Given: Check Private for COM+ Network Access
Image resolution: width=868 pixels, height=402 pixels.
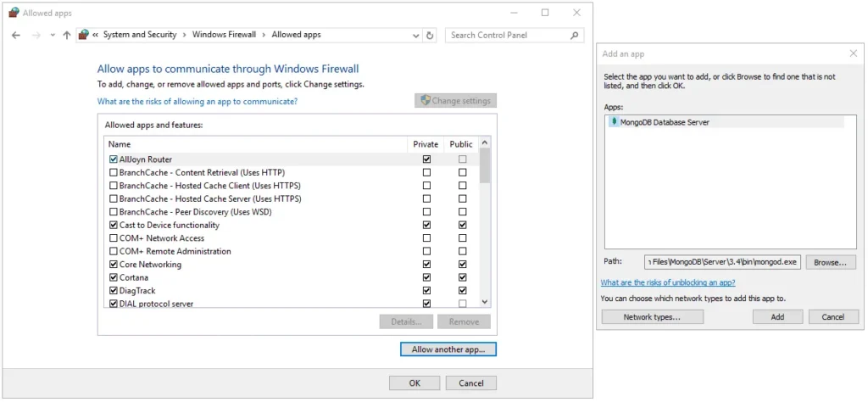Looking at the screenshot, I should (x=426, y=238).
